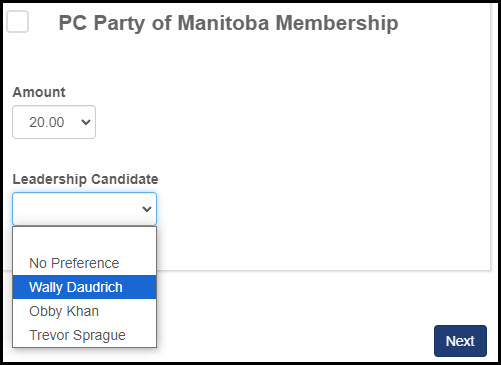Select the blank option in candidate list
This screenshot has width=501, height=365.
point(84,239)
